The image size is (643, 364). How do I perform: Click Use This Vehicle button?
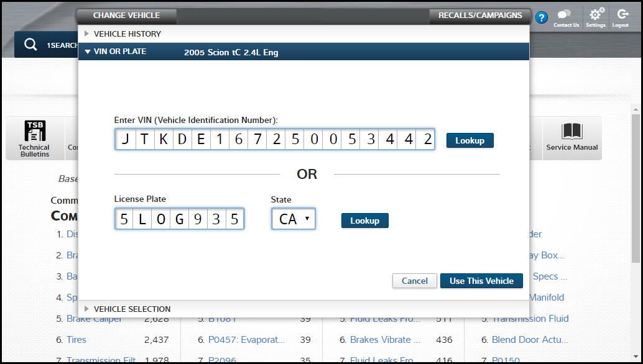(x=481, y=281)
